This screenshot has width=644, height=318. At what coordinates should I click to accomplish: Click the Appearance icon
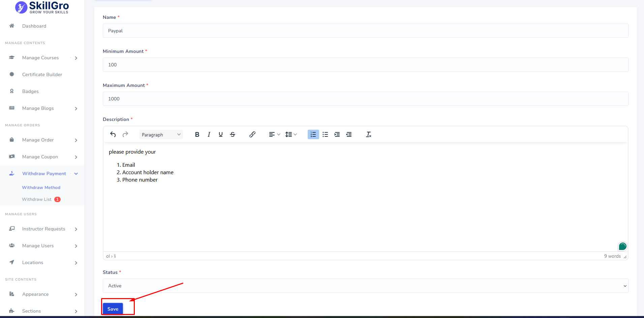click(x=12, y=294)
